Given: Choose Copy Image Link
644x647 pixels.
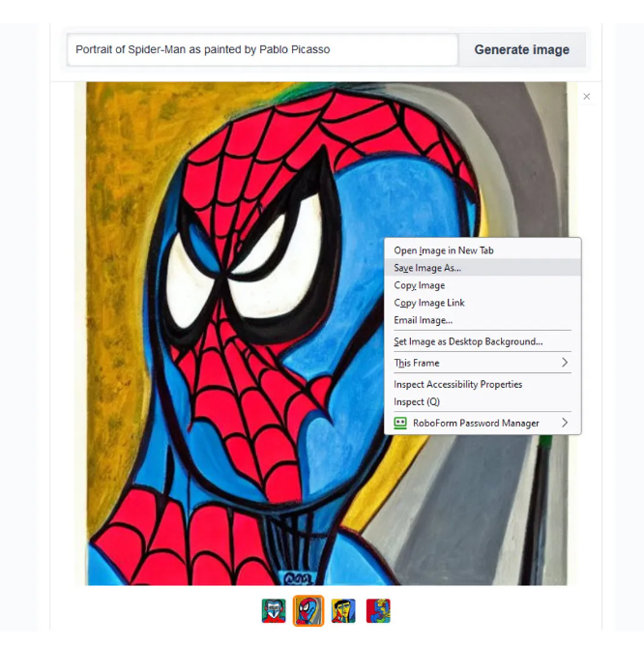Looking at the screenshot, I should tap(483, 303).
